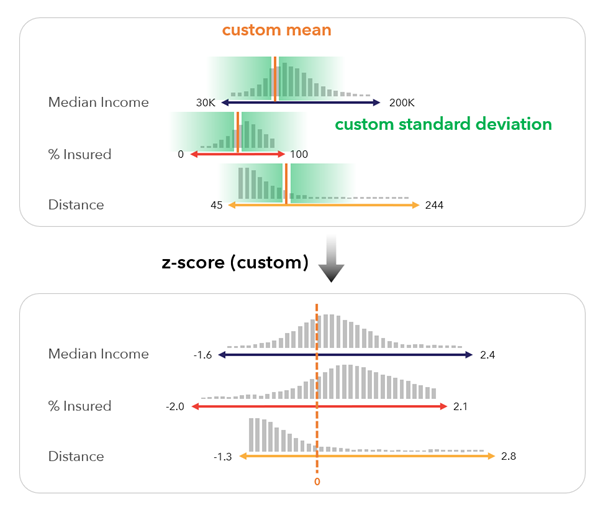
Task: Click the bottom panel 'Median Income' label
Action: click(x=98, y=354)
